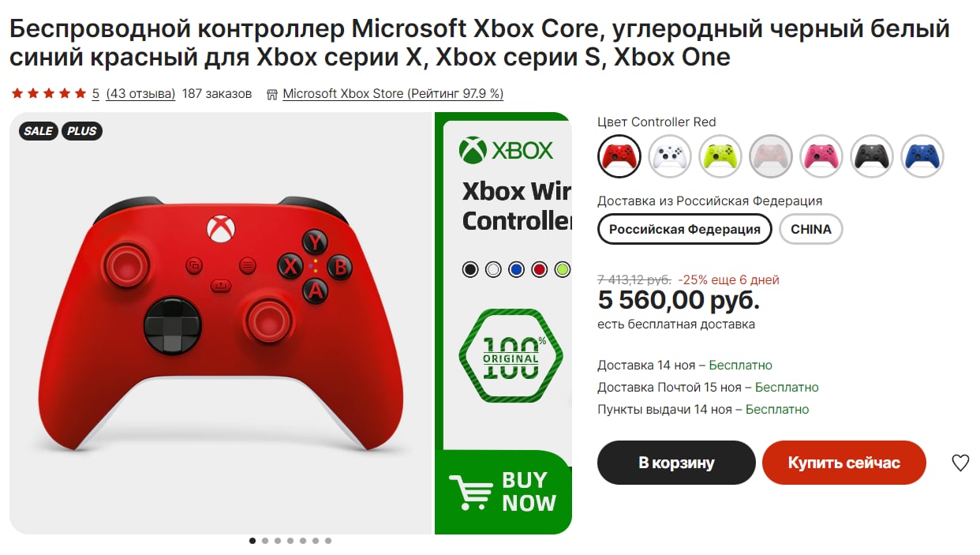Select delivery from CHINA
The height and width of the screenshot is (555, 980).
811,229
